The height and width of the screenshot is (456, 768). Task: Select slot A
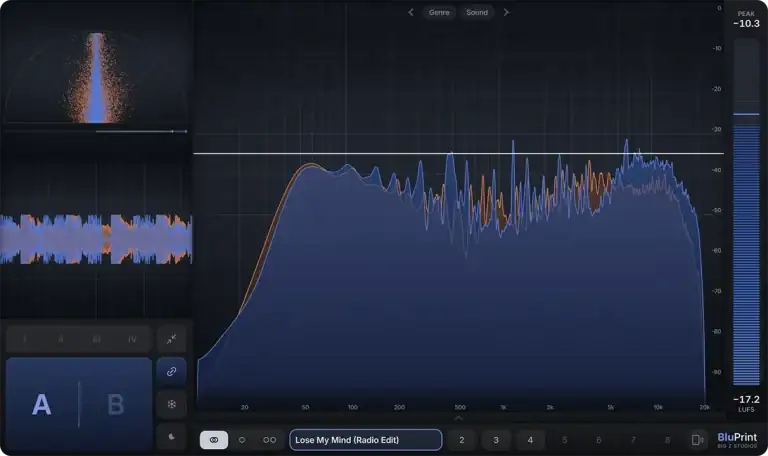coord(42,405)
